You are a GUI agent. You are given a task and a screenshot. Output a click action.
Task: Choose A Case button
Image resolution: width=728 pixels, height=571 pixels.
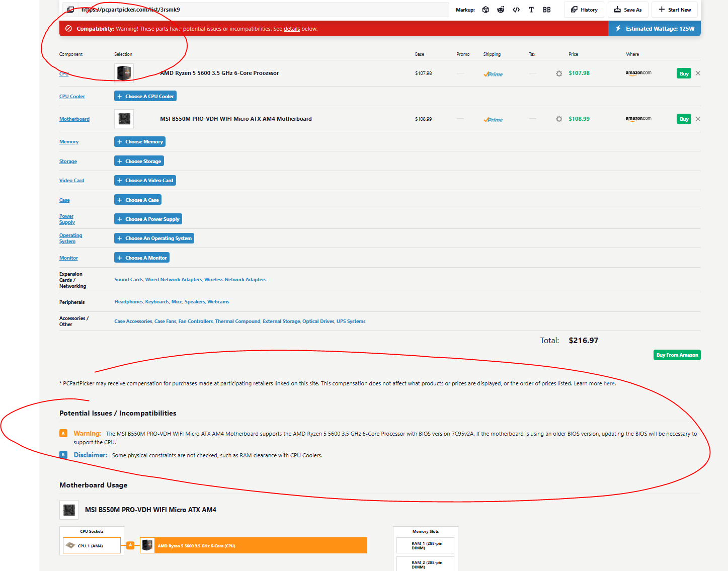pos(138,200)
